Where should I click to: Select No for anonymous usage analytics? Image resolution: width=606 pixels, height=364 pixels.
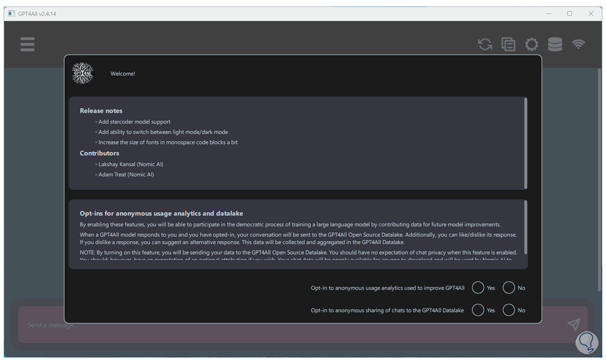click(x=509, y=288)
